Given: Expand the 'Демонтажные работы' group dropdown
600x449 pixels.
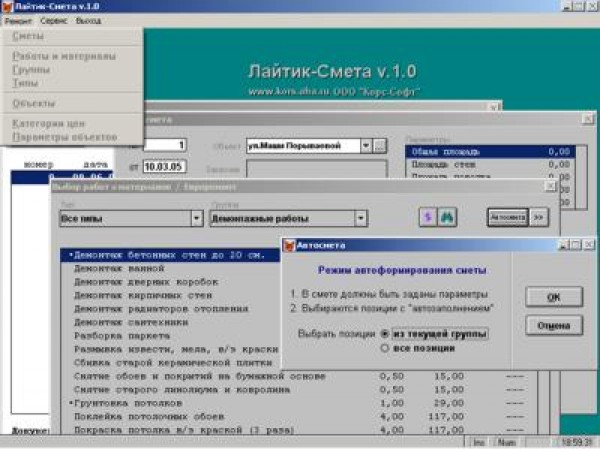Looking at the screenshot, I should 360,219.
